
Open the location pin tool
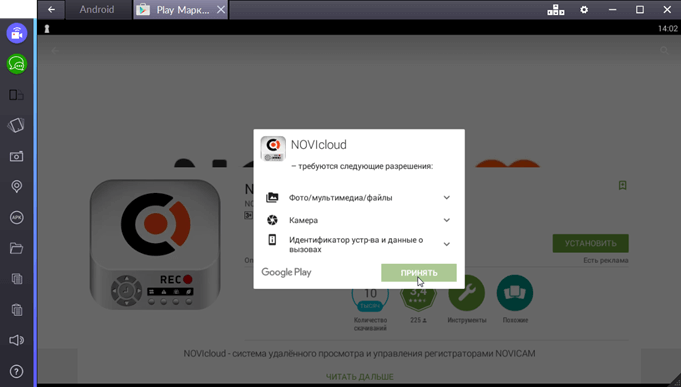[x=17, y=187]
